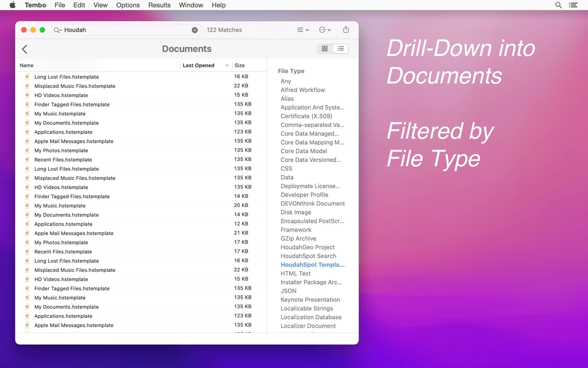Click the circled ellipsis action icon
The height and width of the screenshot is (368, 588).
[322, 29]
